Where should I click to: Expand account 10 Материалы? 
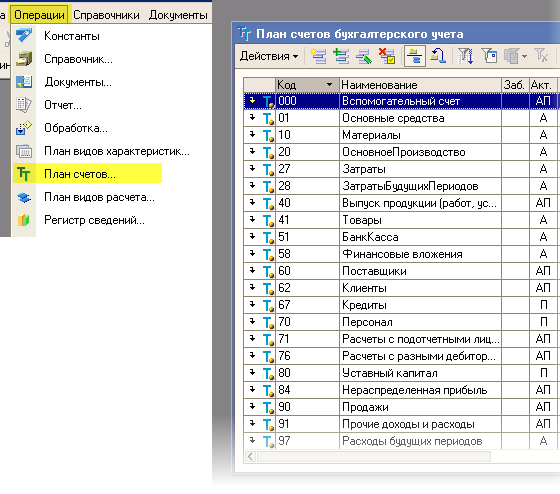coord(252,134)
